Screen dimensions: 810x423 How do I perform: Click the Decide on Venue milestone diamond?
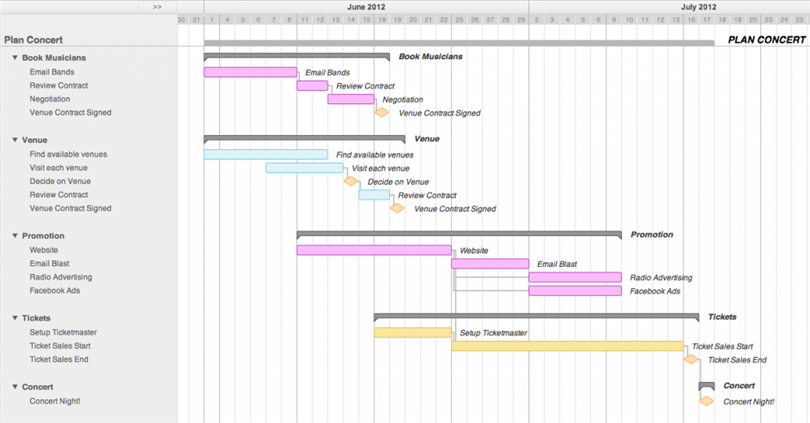click(351, 181)
